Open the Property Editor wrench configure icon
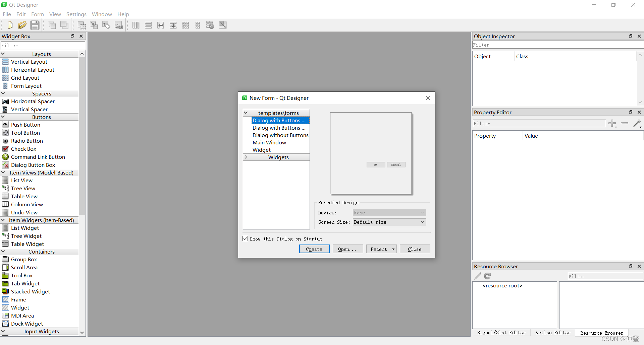 637,124
